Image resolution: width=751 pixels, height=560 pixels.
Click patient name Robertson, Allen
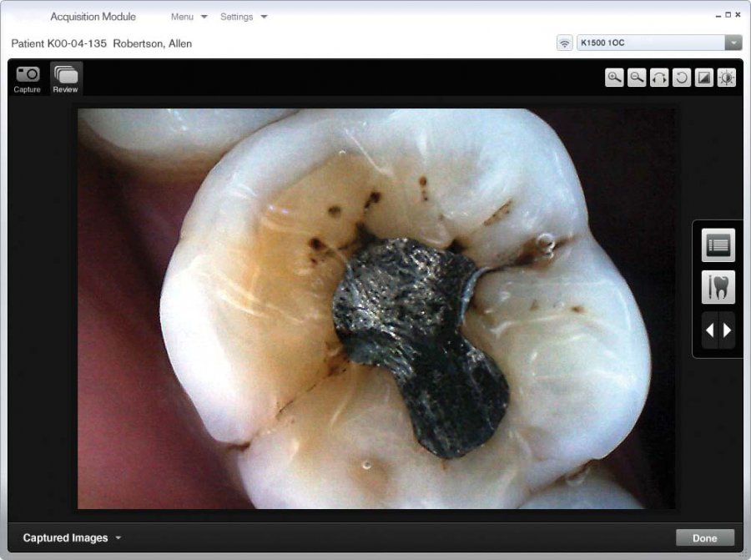coord(153,43)
